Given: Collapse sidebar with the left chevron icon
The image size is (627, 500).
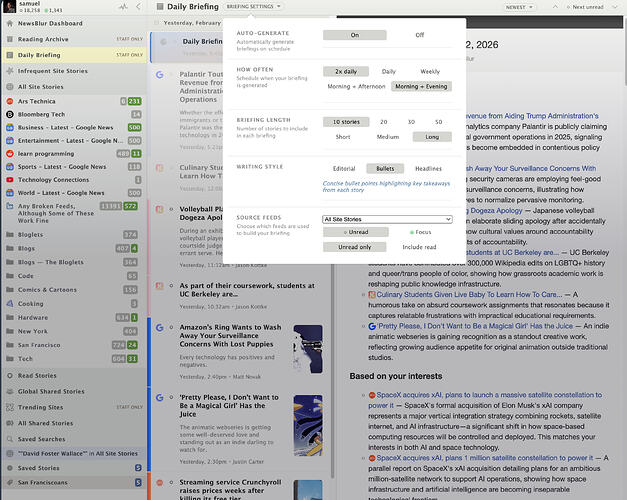Looking at the screenshot, I should point(138,6).
